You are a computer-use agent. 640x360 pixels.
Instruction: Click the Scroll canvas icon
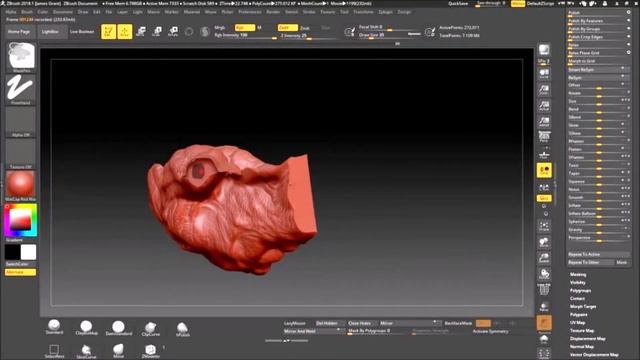pos(544,74)
